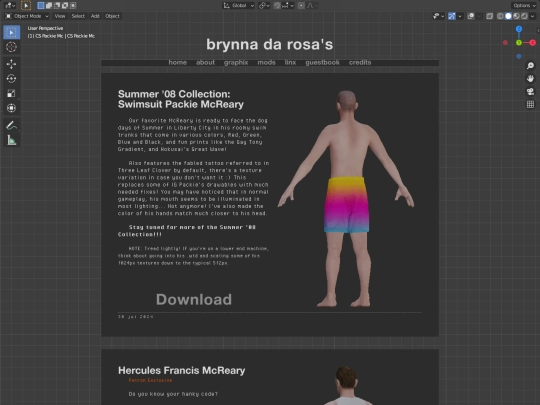This screenshot has height=405, width=540.
Task: Open the View menu
Action: point(60,16)
